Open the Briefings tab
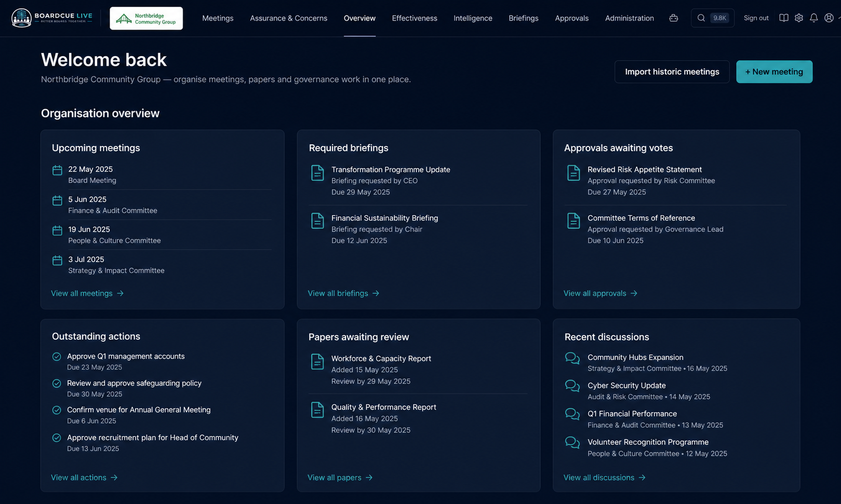Image resolution: width=841 pixels, height=504 pixels. pyautogui.click(x=524, y=18)
